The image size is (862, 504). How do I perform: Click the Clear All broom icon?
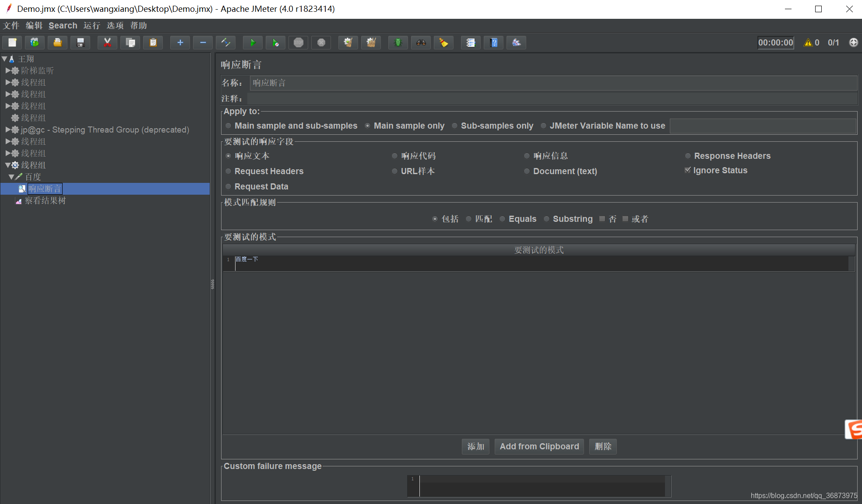[x=371, y=42]
